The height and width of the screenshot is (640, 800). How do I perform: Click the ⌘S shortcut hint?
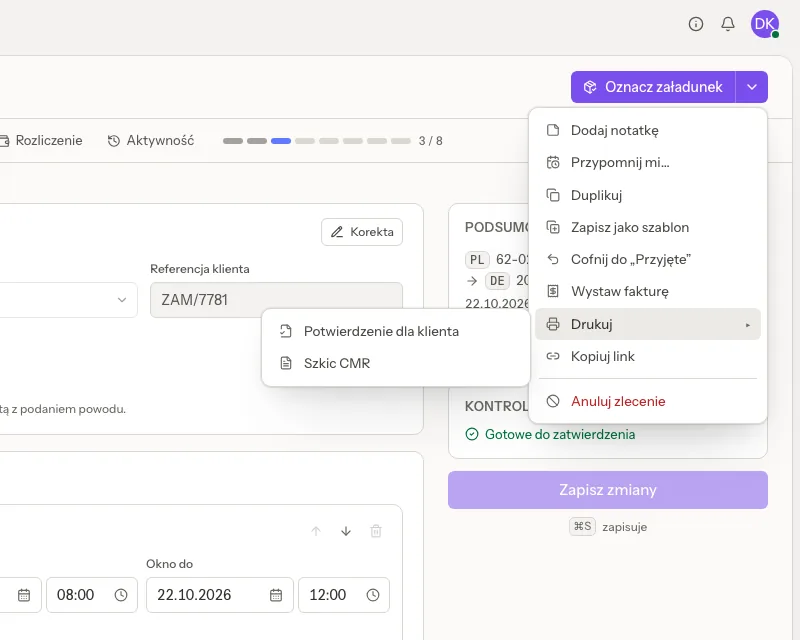pyautogui.click(x=582, y=527)
